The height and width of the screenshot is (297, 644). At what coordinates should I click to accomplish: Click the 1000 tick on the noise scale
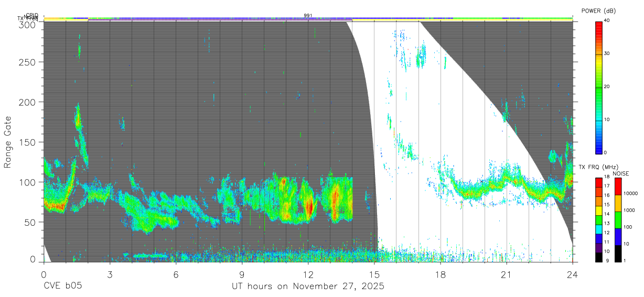click(x=628, y=210)
